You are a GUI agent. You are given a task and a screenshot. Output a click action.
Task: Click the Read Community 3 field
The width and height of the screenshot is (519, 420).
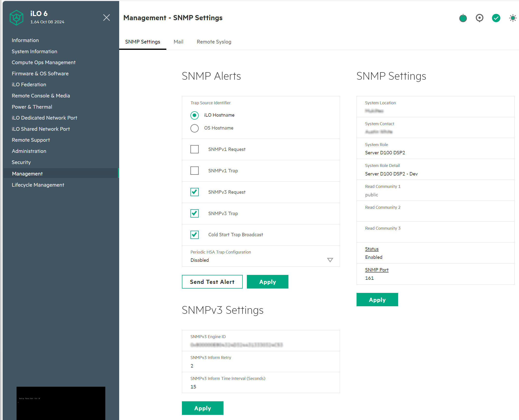(x=435, y=232)
